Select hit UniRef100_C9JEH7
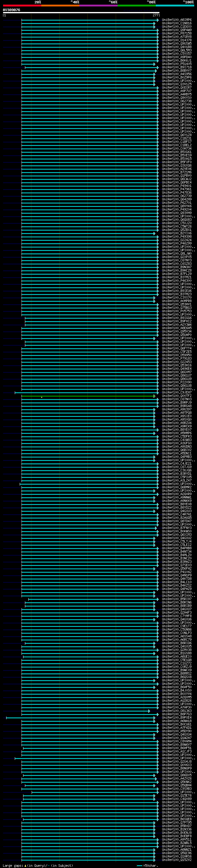This screenshot has height=868, width=197. coord(176,393)
